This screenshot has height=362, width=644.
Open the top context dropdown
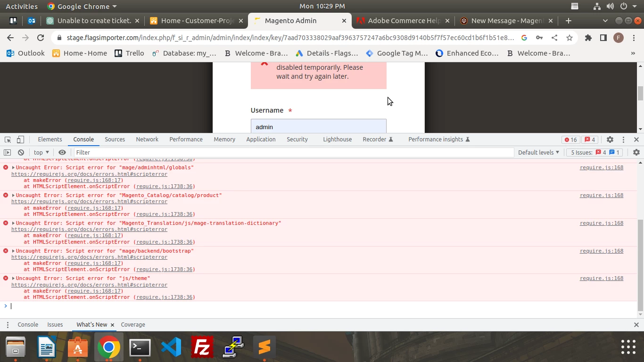click(x=41, y=152)
